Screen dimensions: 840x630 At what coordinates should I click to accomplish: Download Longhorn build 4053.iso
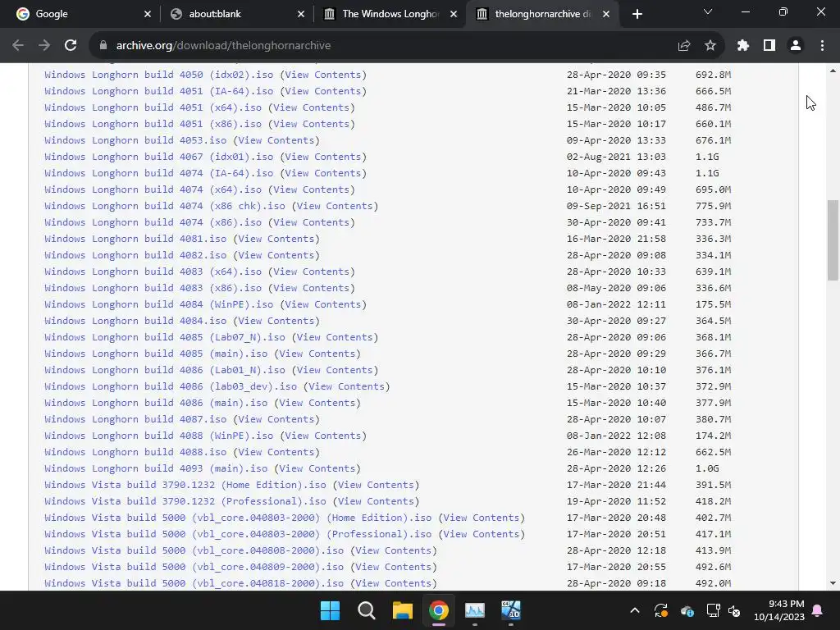pyautogui.click(x=135, y=140)
